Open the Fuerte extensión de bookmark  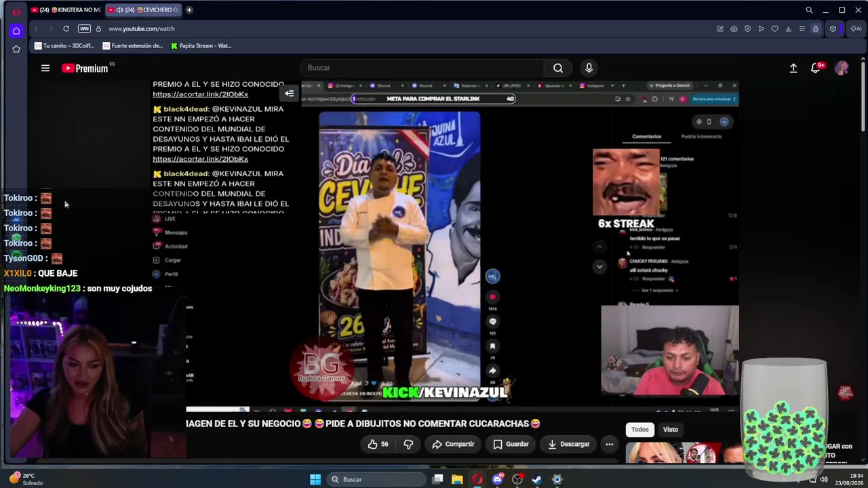click(133, 46)
